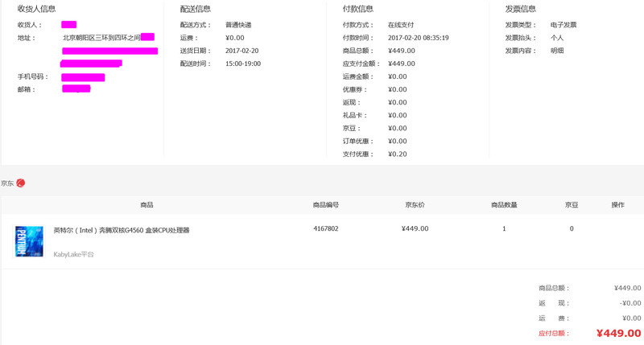Image resolution: width=644 pixels, height=345 pixels.
Task: Select invoice title value 个人
Action: pyautogui.click(x=557, y=38)
